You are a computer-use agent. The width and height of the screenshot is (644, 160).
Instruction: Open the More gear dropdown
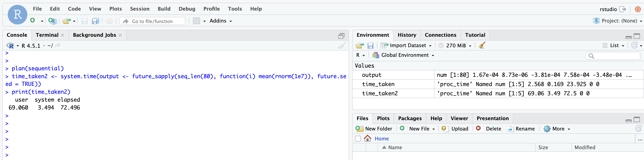pyautogui.click(x=557, y=129)
